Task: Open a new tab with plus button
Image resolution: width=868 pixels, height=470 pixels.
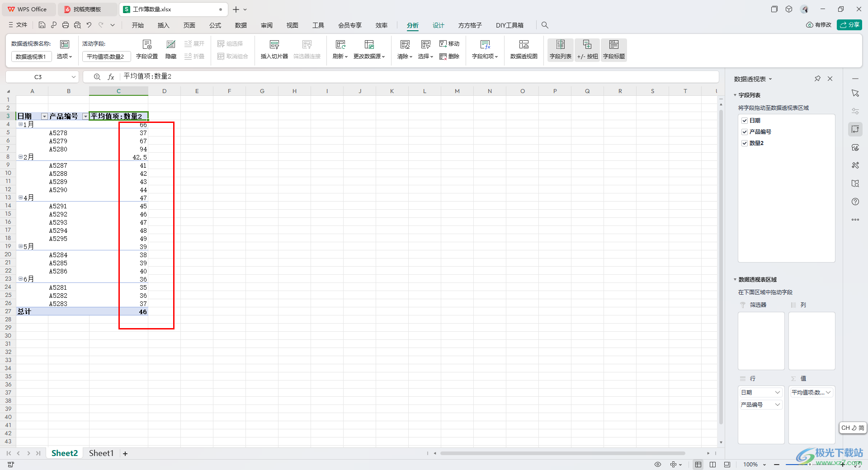Action: point(236,9)
